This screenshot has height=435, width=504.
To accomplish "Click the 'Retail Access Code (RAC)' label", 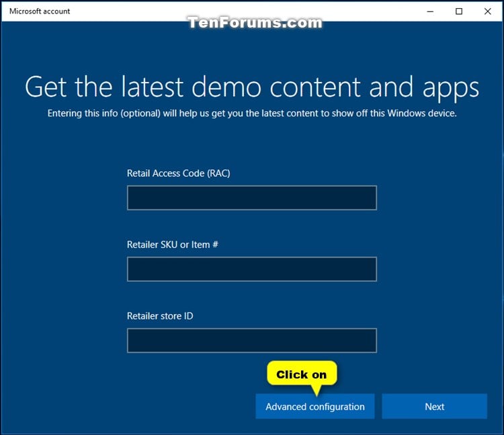I will [178, 173].
